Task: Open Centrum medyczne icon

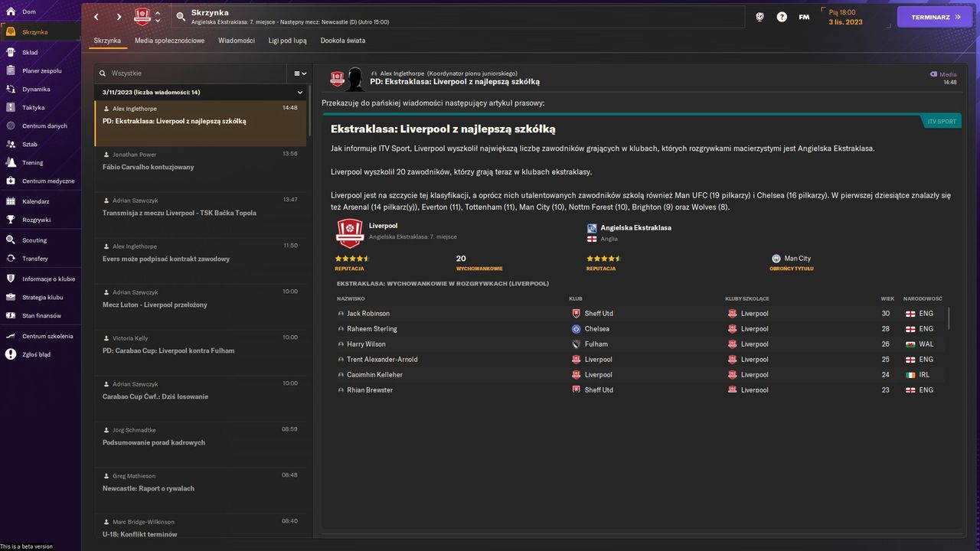Action: (11, 181)
